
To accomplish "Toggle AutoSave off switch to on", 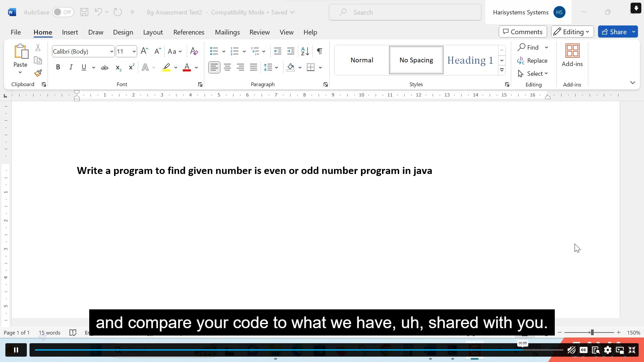I will (x=62, y=12).
